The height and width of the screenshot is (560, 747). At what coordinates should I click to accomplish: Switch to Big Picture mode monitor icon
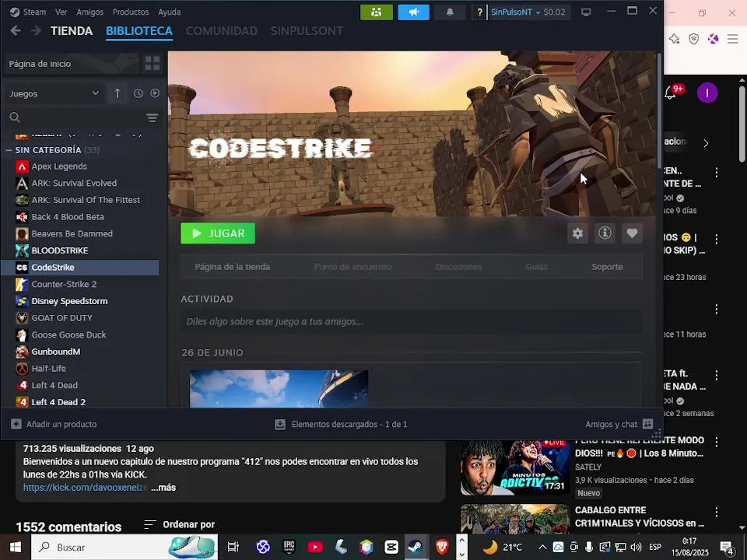click(x=586, y=12)
